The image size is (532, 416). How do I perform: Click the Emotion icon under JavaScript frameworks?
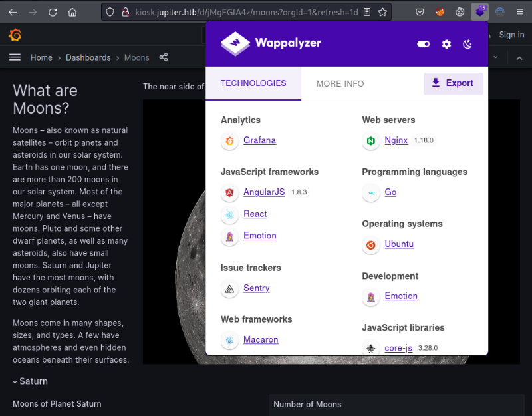229,236
